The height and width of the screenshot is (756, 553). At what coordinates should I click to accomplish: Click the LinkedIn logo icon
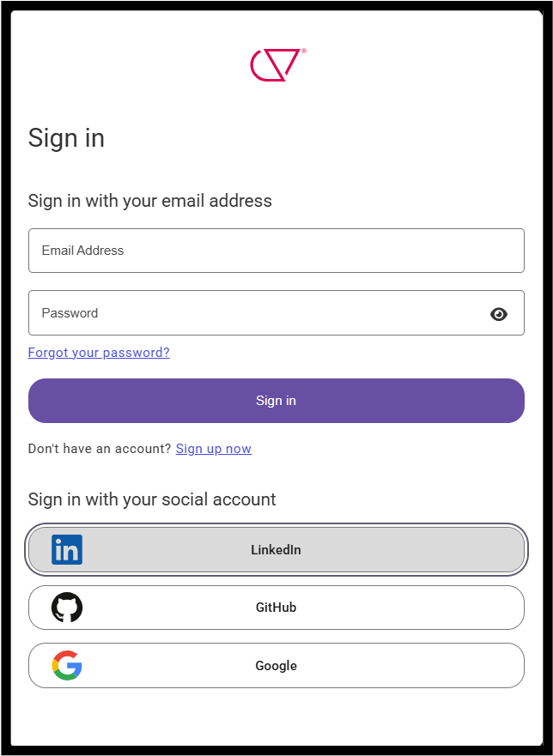coord(67,550)
